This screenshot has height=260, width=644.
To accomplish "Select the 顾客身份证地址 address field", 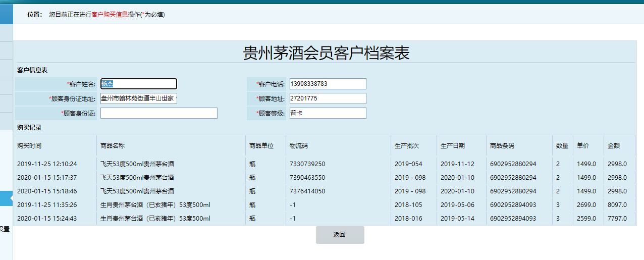I will click(x=139, y=98).
